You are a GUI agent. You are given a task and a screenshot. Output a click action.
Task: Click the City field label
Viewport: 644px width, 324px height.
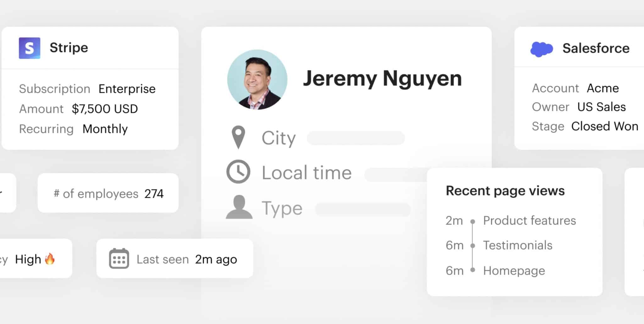[279, 138]
